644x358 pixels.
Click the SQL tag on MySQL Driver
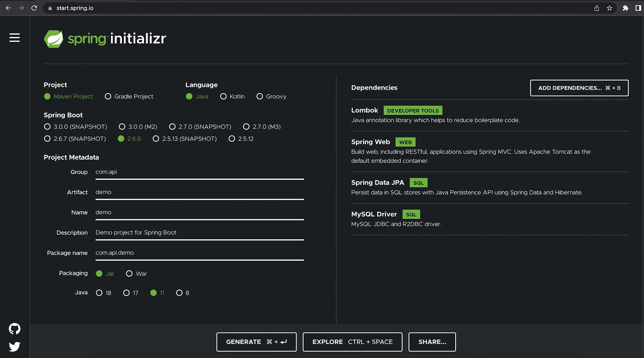coord(411,214)
